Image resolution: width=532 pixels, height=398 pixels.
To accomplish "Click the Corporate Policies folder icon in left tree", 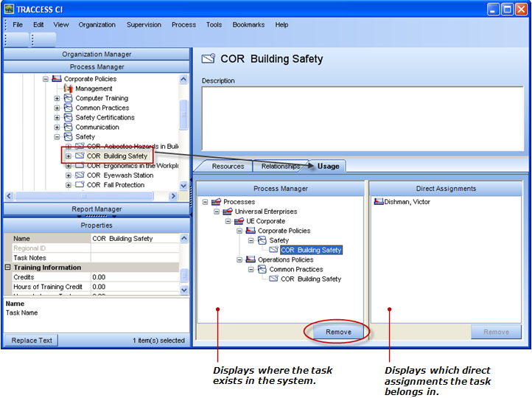I will pos(57,79).
